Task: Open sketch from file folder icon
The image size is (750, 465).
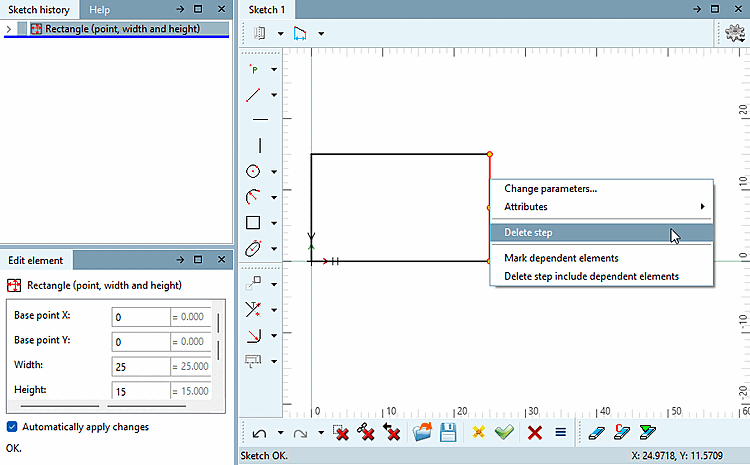Action: [x=422, y=432]
